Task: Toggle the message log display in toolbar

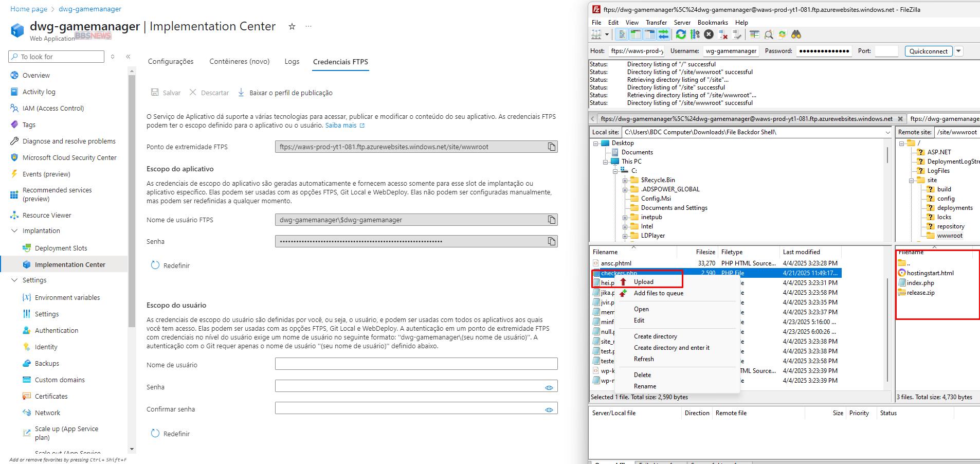Action: pyautogui.click(x=622, y=34)
